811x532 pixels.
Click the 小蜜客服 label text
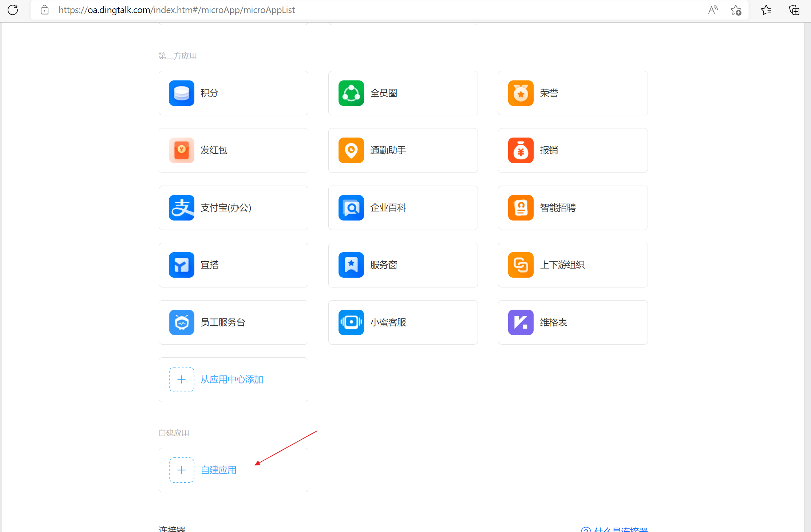[388, 322]
